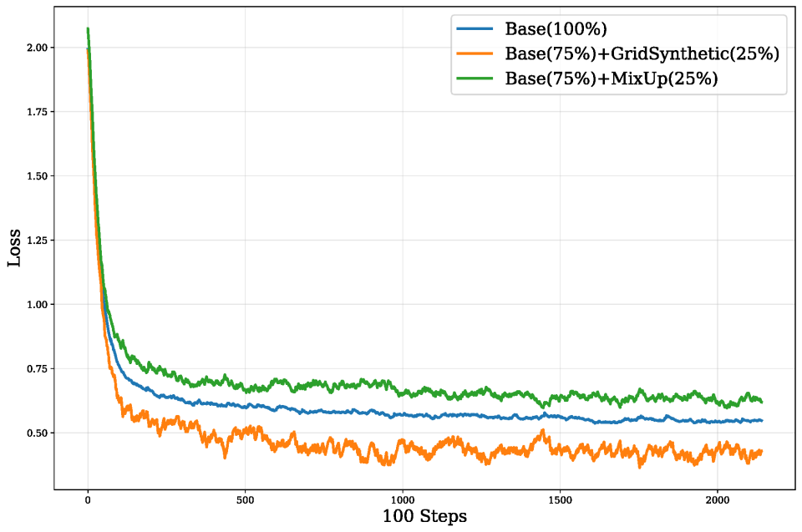Click the 1.50 y-axis tick label

point(37,176)
